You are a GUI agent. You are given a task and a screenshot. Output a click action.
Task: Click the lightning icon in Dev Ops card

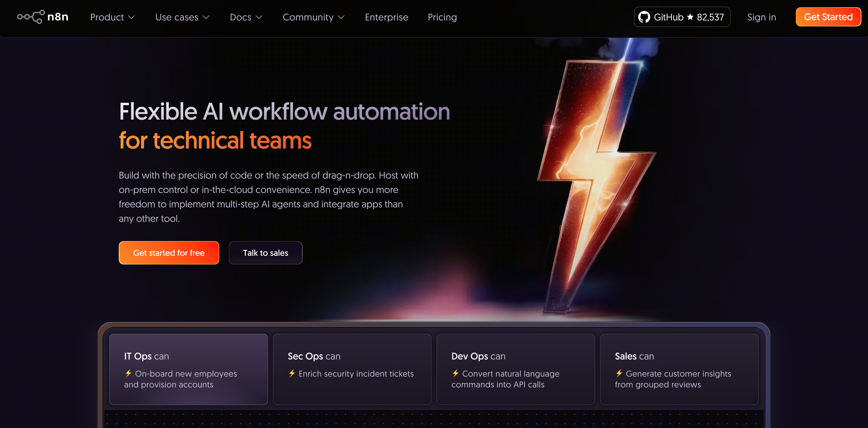click(x=456, y=373)
